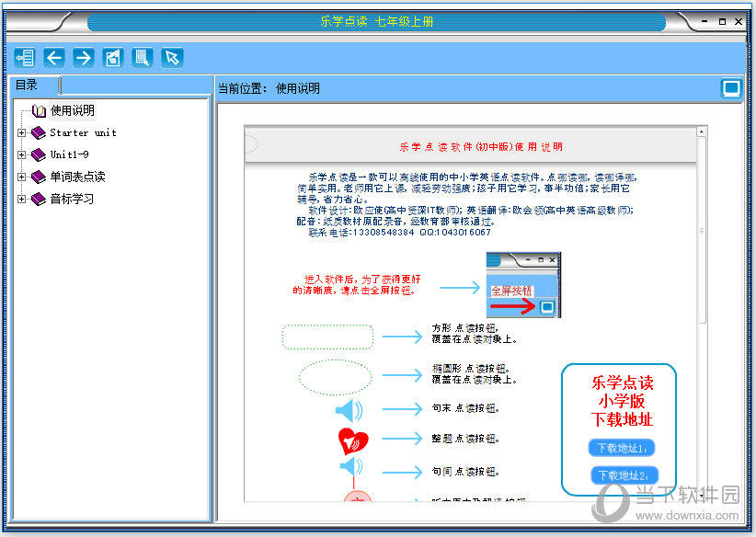Image resolution: width=756 pixels, height=537 pixels.
Task: Click the page-with-cursor toolbar icon
Action: pos(143,58)
